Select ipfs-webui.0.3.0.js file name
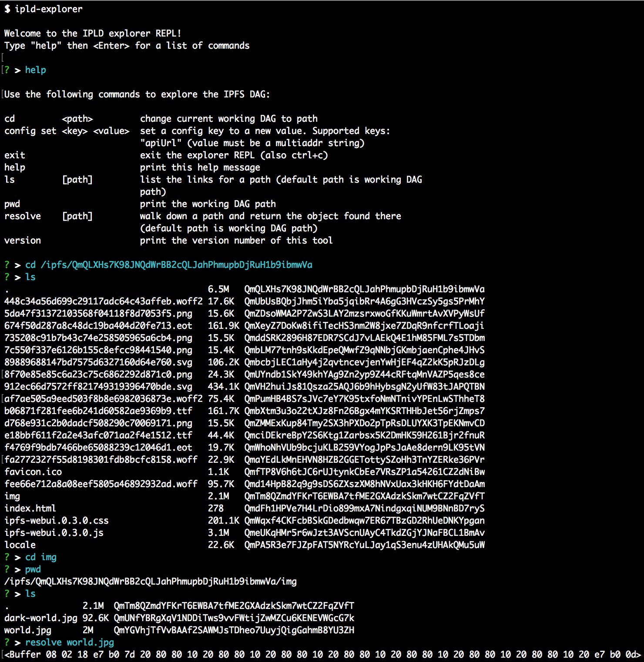644x662 pixels. click(54, 533)
